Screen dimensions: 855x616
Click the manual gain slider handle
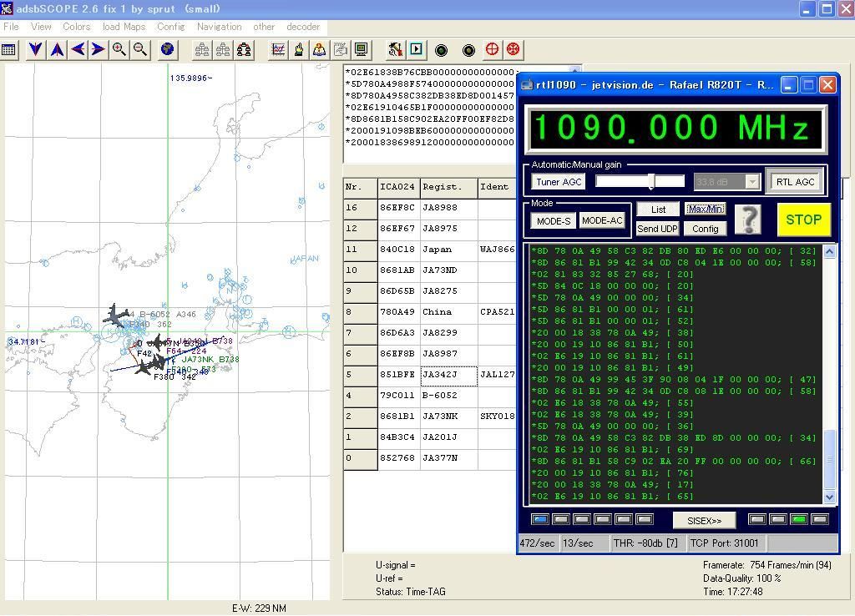(x=653, y=182)
